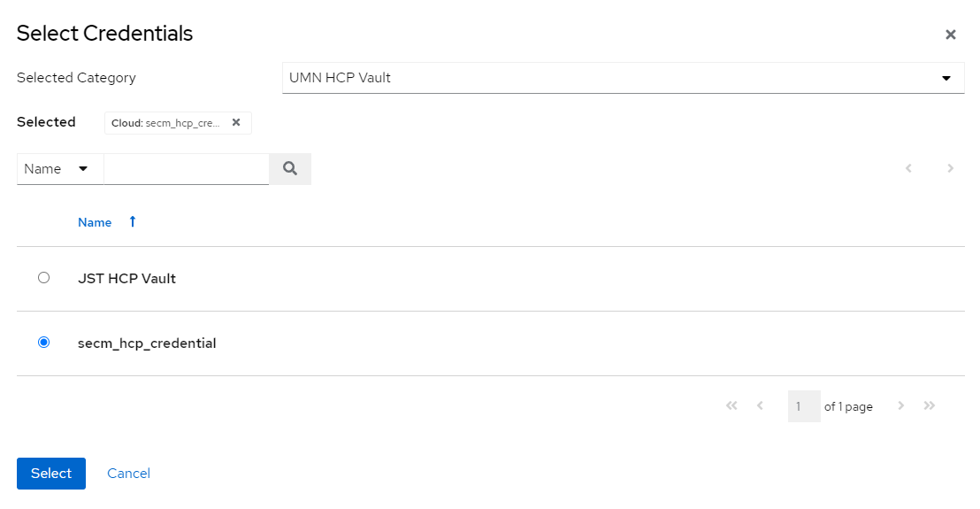Expand the Name search filter dropdown
980x509 pixels.
pyautogui.click(x=59, y=168)
